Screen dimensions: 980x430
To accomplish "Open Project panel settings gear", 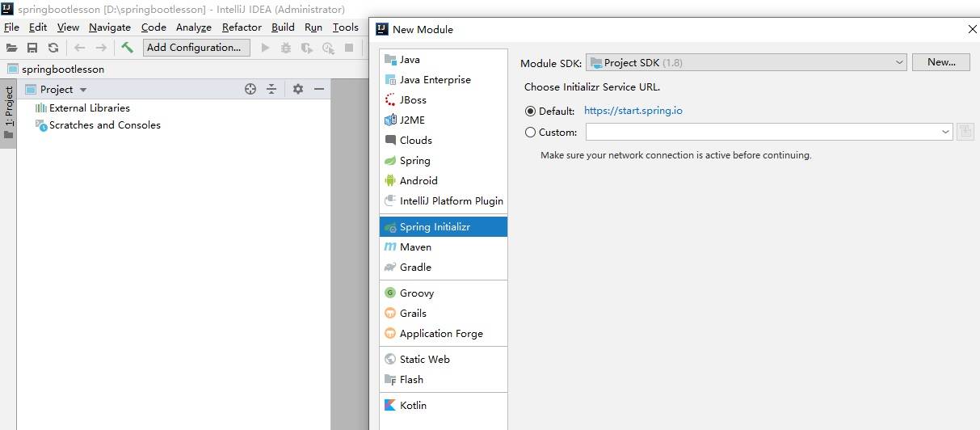I will (x=297, y=89).
